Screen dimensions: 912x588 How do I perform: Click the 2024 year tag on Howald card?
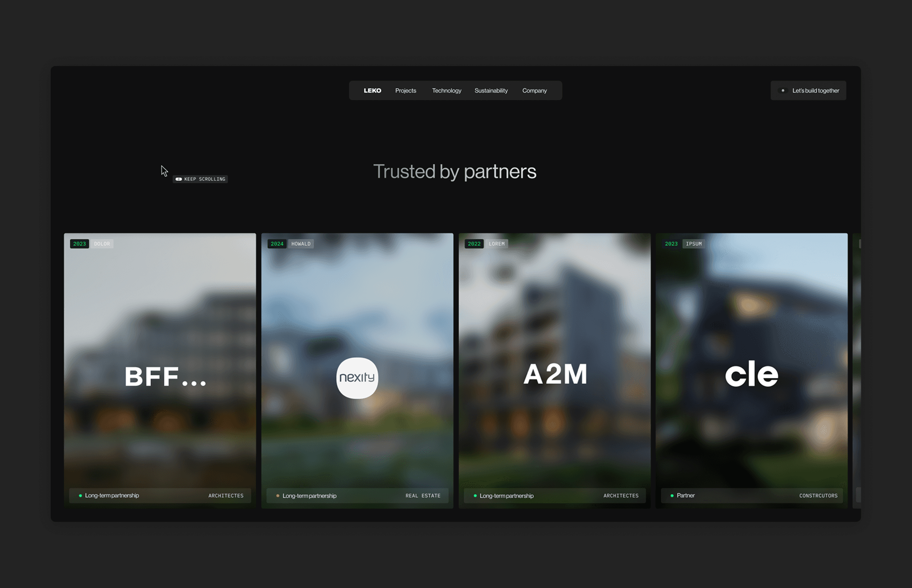(x=277, y=244)
